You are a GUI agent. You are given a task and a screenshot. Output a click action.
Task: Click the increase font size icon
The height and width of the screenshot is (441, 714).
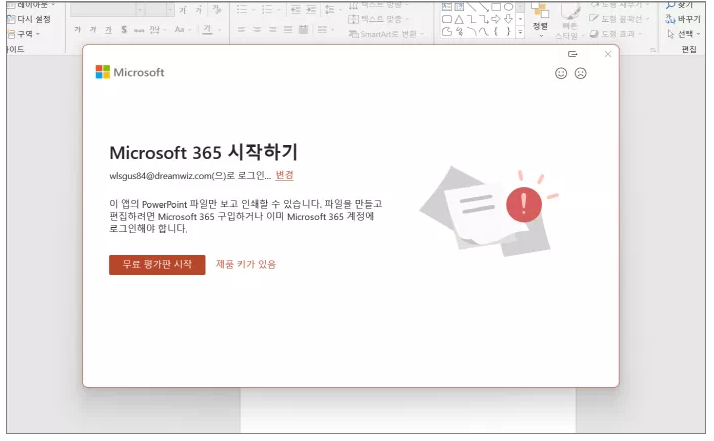tap(184, 10)
